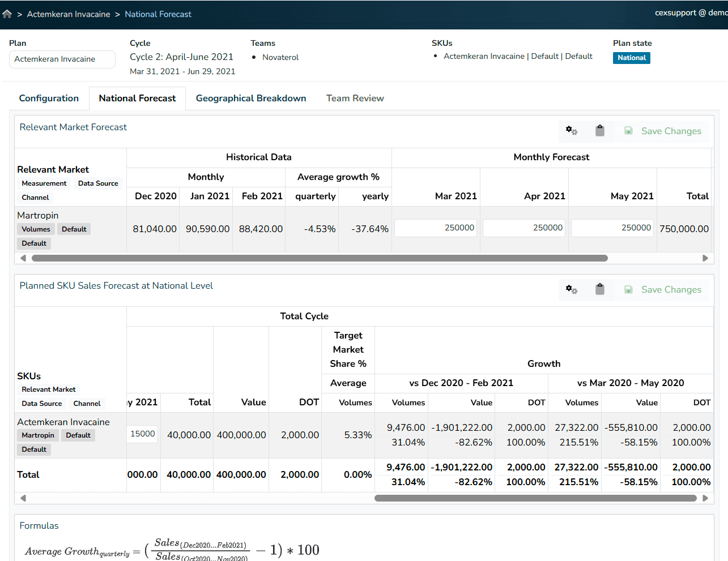Edit the Mar 2021 forecast input
The image size is (728, 561).
[436, 228]
